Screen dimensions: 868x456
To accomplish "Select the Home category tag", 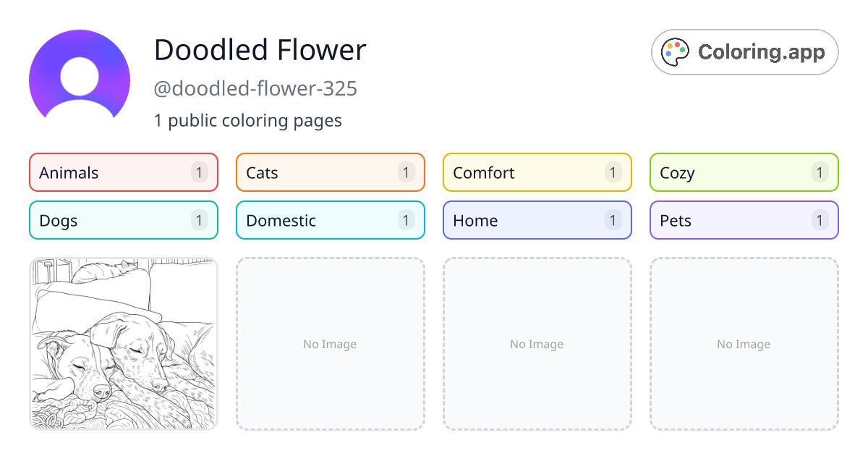I will pyautogui.click(x=537, y=220).
